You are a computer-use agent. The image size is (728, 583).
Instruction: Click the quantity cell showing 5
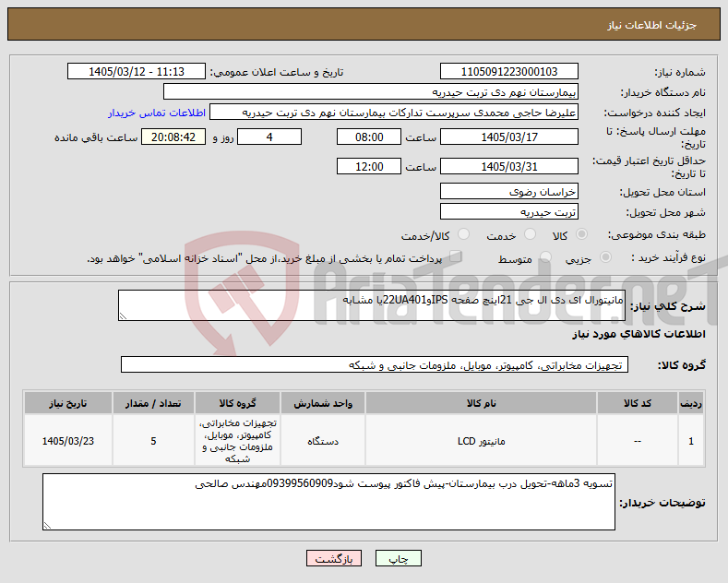coord(153,441)
